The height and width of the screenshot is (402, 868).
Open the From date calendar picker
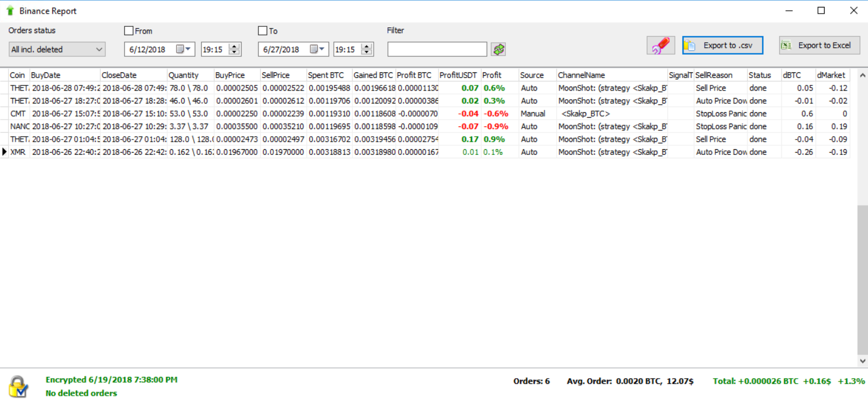pyautogui.click(x=183, y=50)
